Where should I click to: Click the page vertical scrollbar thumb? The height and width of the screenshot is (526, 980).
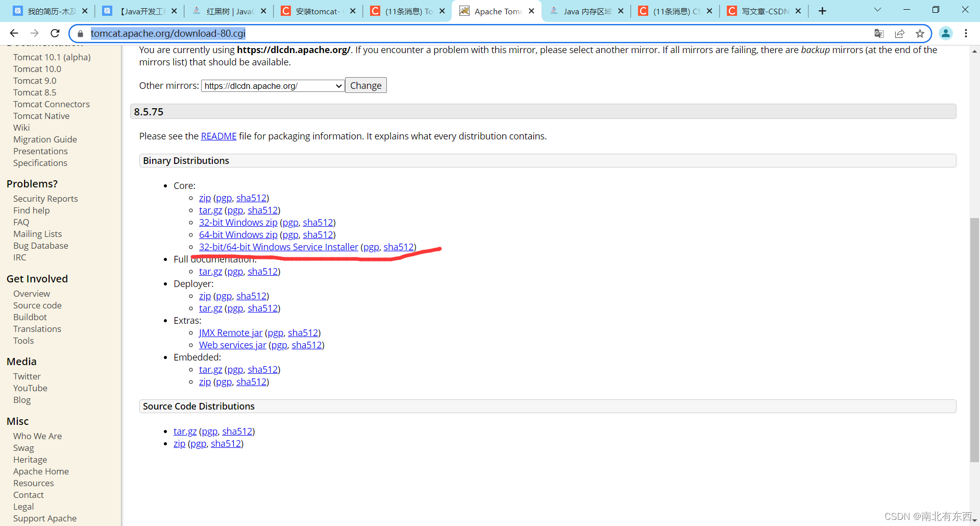[974, 340]
